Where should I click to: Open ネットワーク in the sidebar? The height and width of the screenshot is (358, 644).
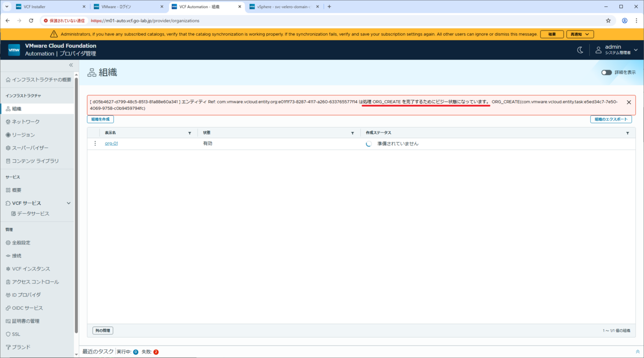coord(23,122)
